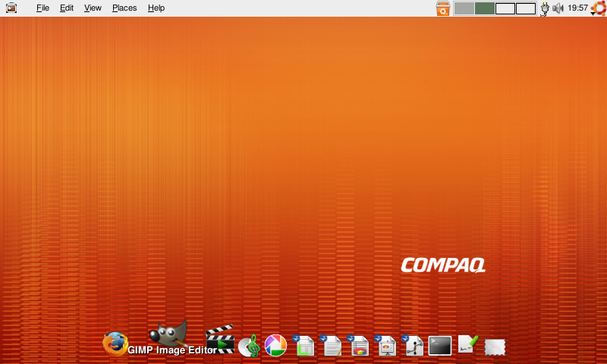Viewport: 607px width, 364px height.
Task: Open the volume speaker control
Action: click(558, 8)
